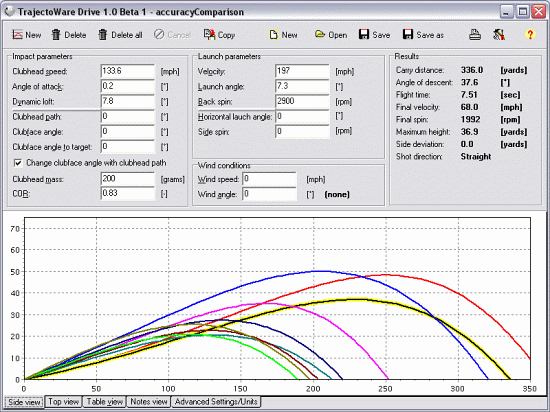Click the launch Velocity input field

(x=302, y=71)
